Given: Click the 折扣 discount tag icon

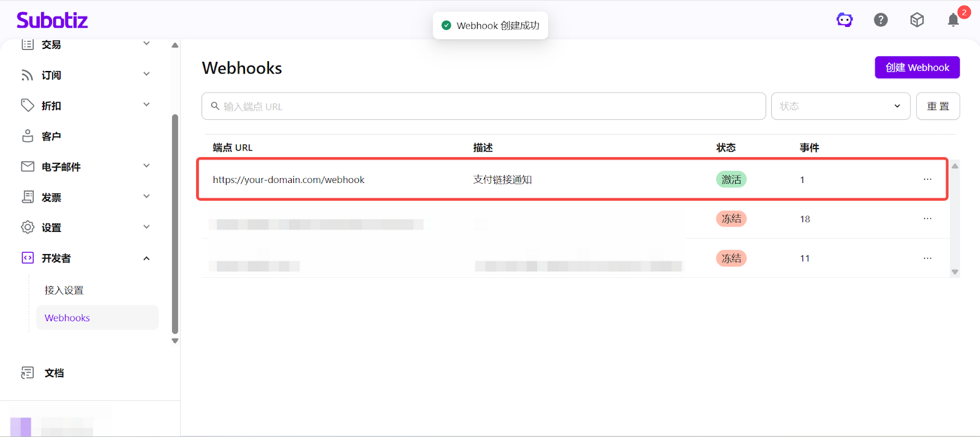Looking at the screenshot, I should coord(28,105).
